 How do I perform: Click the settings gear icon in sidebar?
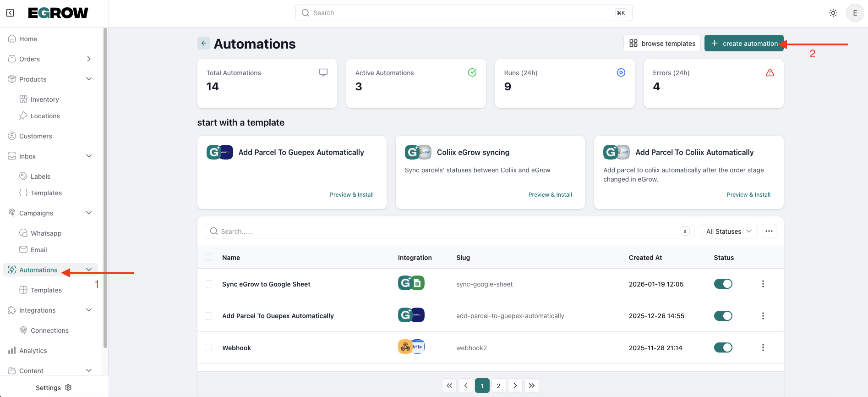[x=68, y=387]
